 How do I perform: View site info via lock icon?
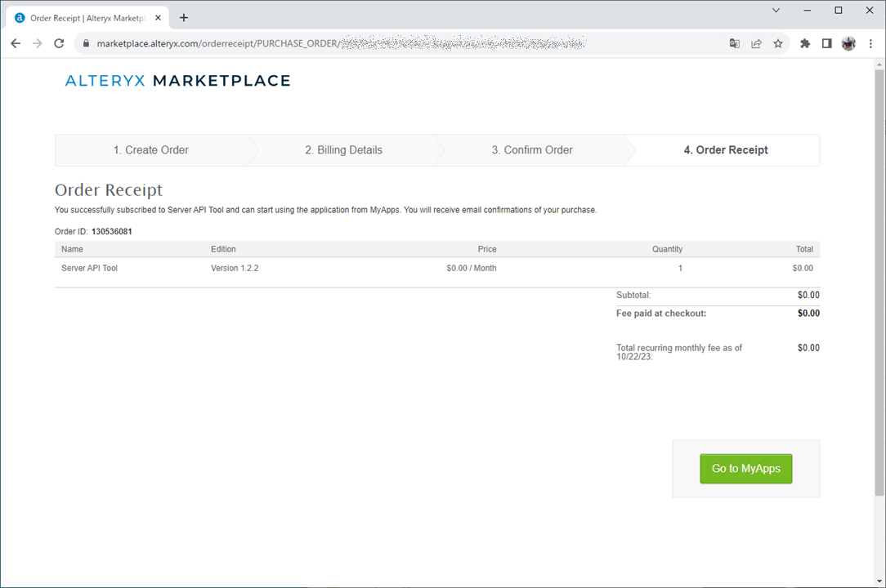pos(85,43)
